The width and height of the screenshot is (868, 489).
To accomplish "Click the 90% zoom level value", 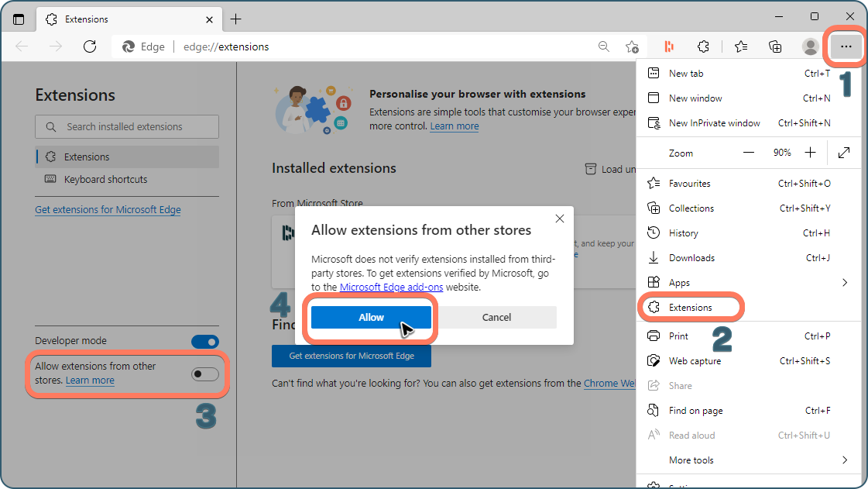I will pyautogui.click(x=781, y=153).
